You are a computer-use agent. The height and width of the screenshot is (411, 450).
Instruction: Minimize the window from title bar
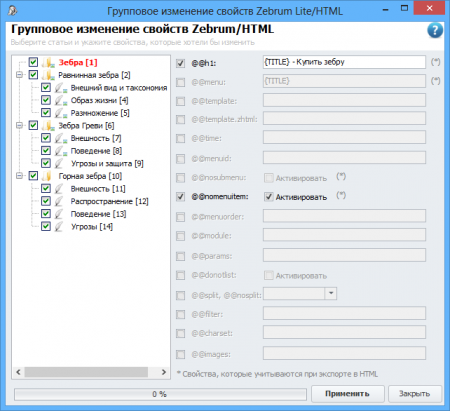pyautogui.click(x=385, y=9)
